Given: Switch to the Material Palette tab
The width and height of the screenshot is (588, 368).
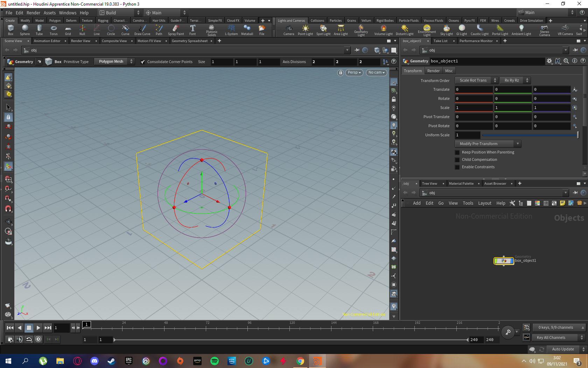Looking at the screenshot, I should (461, 184).
